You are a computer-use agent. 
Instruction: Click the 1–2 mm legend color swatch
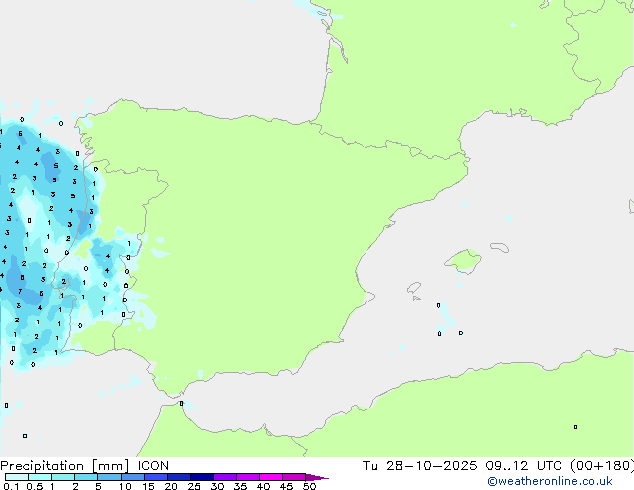tap(63, 477)
